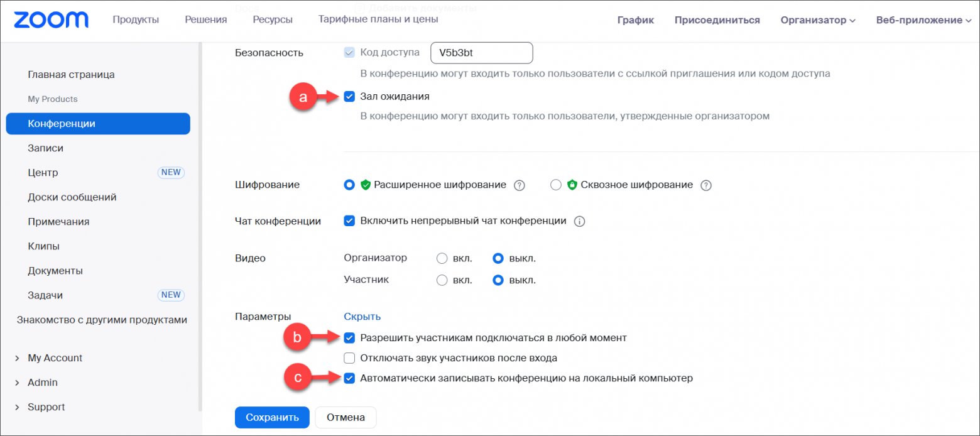Screen dimensions: 980x436
Task: Switch to the My Products section
Action: (x=53, y=99)
